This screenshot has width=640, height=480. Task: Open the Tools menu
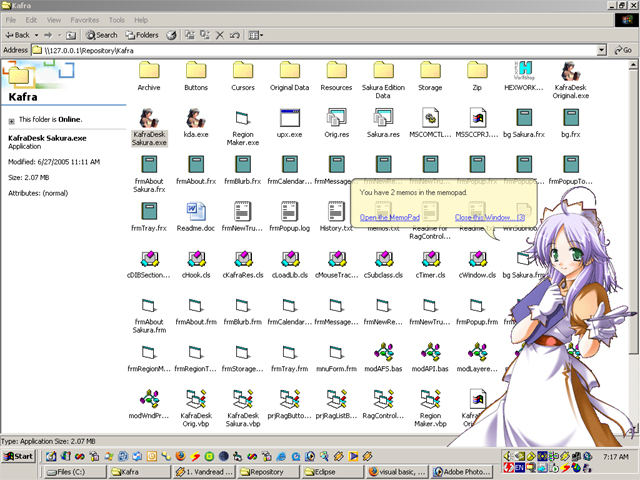(117, 20)
